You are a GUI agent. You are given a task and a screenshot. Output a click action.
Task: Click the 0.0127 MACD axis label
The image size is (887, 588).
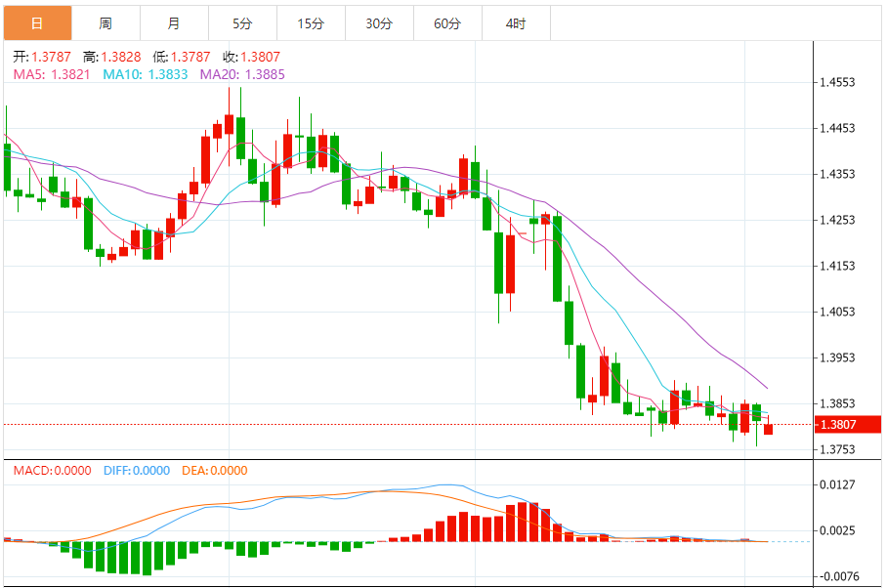point(838,484)
